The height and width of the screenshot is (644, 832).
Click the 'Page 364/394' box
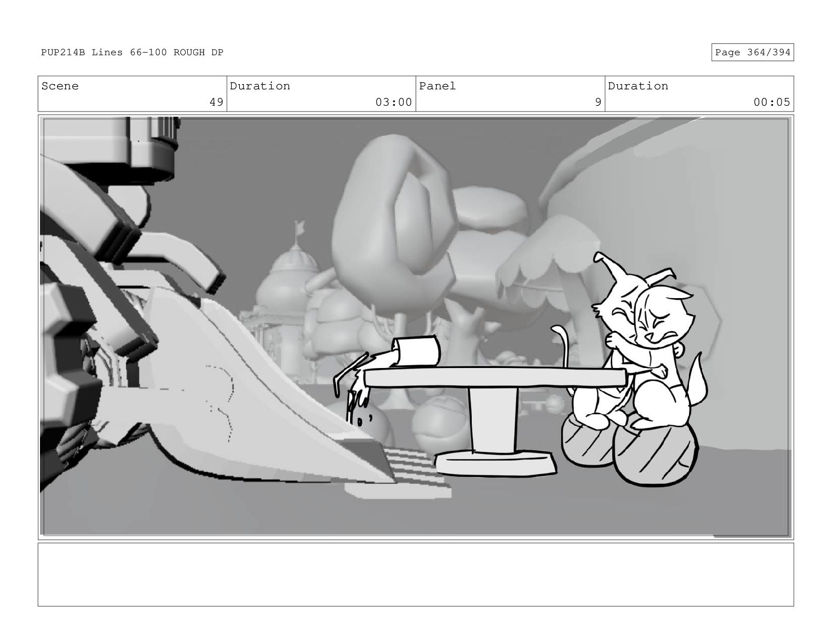pyautogui.click(x=752, y=53)
